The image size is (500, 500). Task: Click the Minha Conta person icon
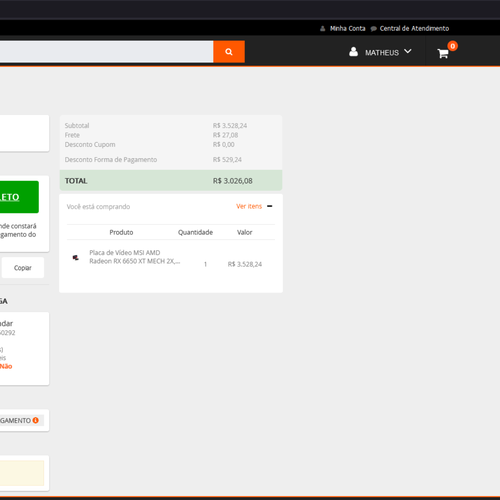point(322,29)
